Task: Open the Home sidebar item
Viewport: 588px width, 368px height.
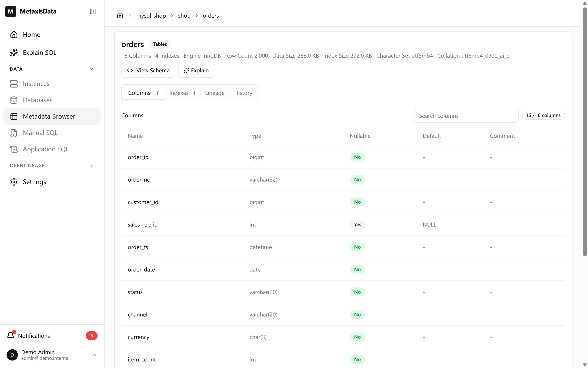Action: tap(52, 35)
